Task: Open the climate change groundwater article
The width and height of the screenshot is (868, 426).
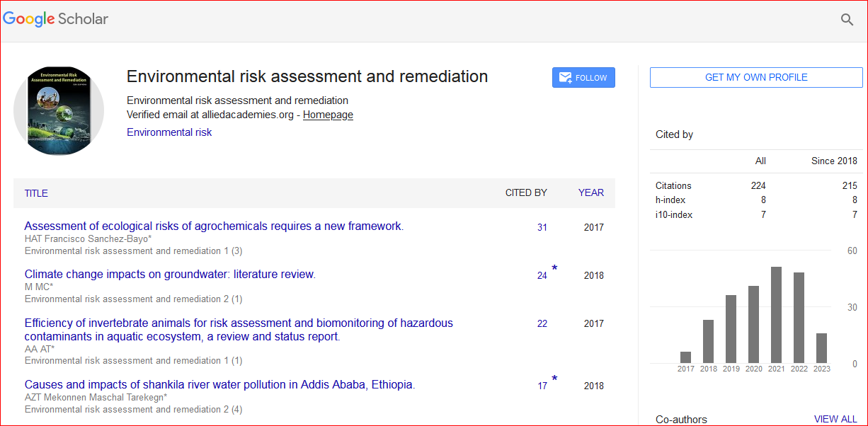Action: pos(170,275)
